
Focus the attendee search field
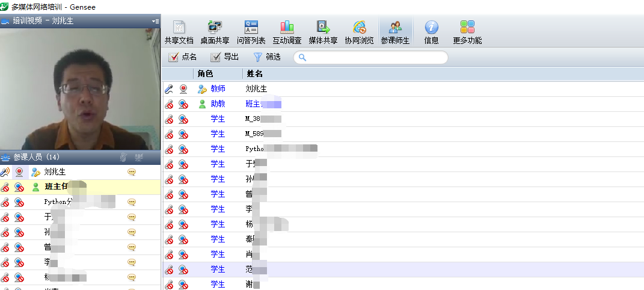[370, 58]
